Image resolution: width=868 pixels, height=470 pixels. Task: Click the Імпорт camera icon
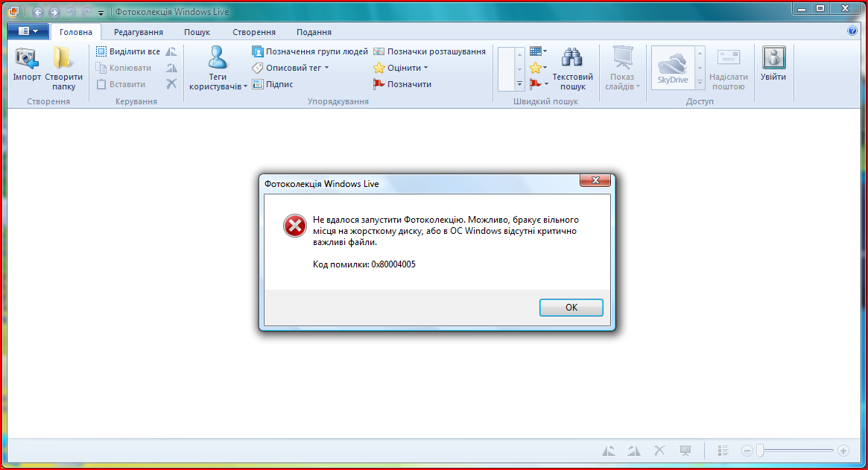coord(27,58)
